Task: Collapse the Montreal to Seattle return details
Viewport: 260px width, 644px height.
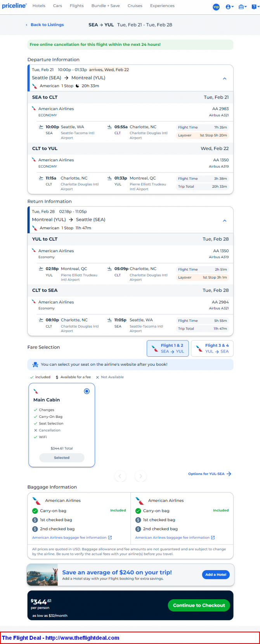Action: [224, 221]
